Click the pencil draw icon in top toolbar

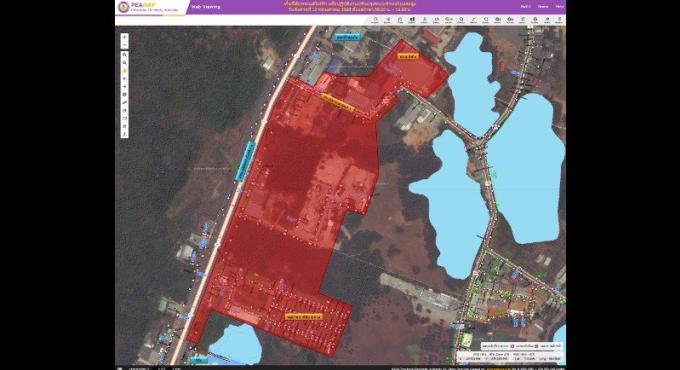[x=474, y=20]
